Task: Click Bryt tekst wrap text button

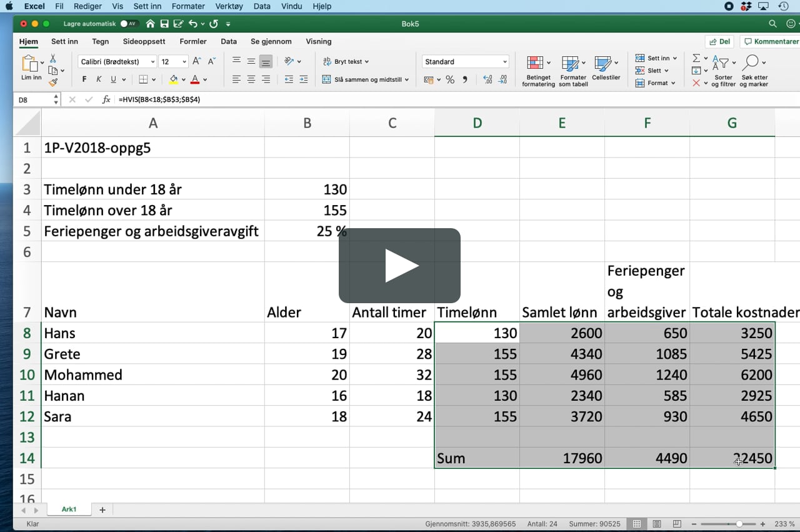Action: tap(346, 61)
